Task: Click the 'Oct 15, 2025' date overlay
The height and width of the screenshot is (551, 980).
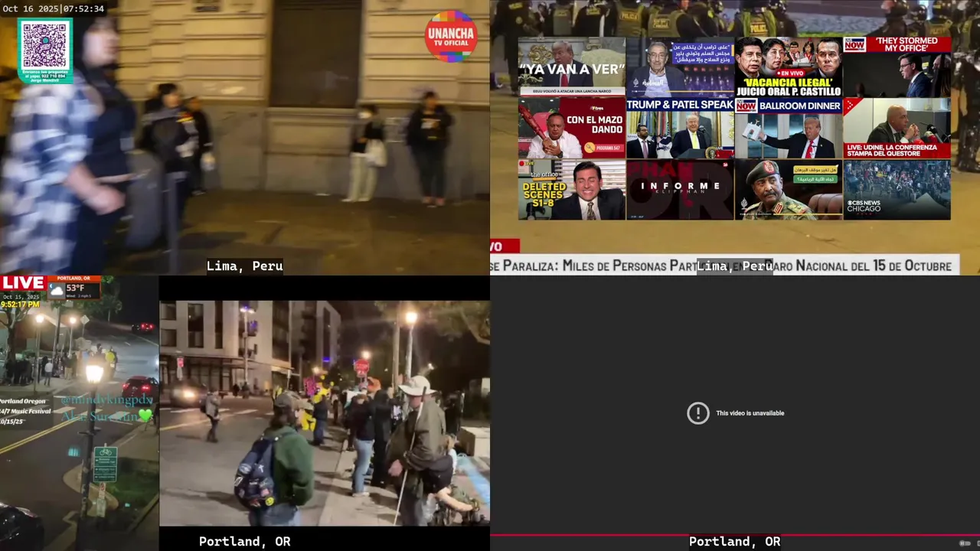Action: pos(21,297)
